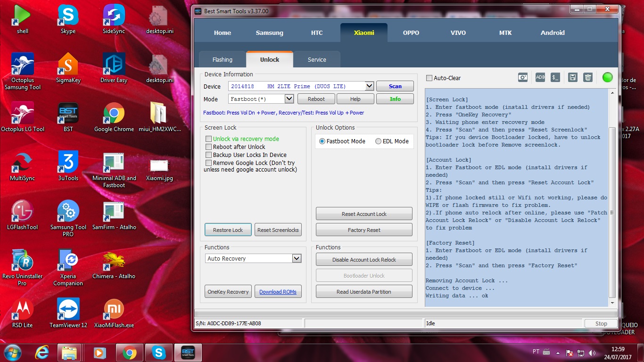Open the Google Chrome desktop shortcut
This screenshot has height=362, width=644.
coord(114,117)
